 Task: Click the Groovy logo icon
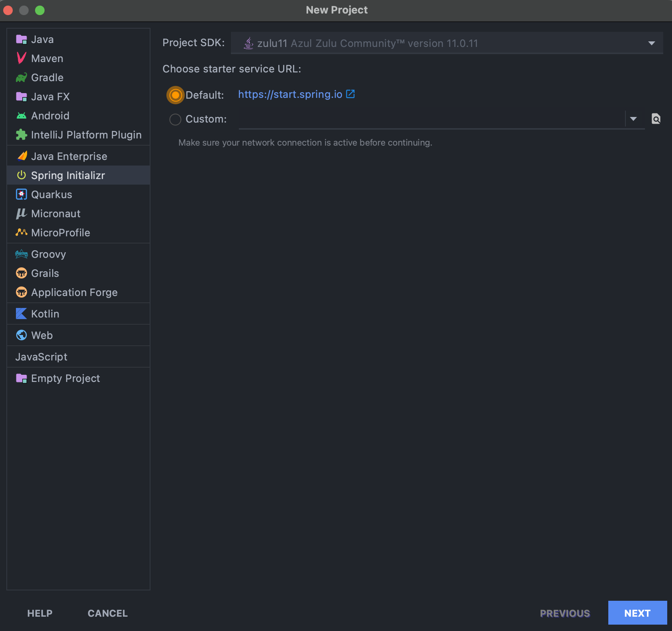(x=21, y=254)
